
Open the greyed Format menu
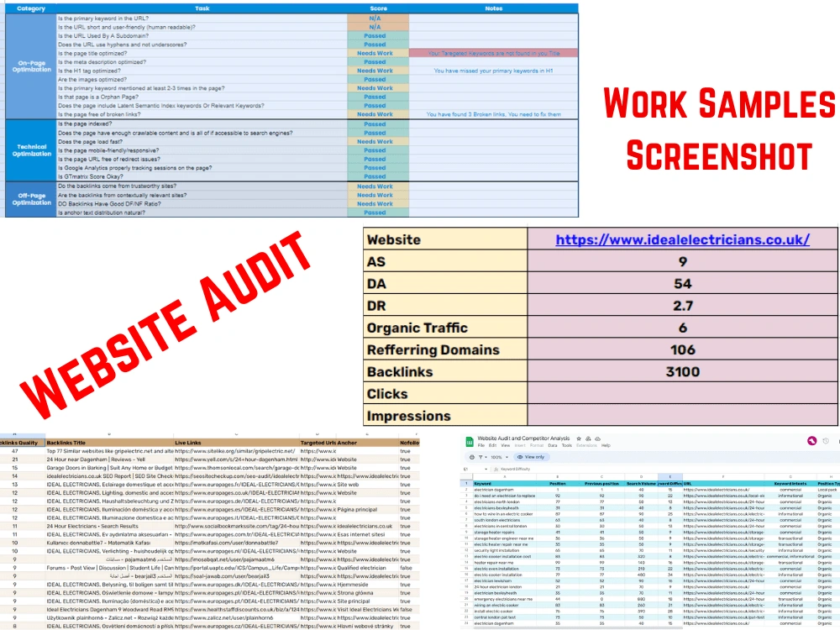pyautogui.click(x=537, y=445)
